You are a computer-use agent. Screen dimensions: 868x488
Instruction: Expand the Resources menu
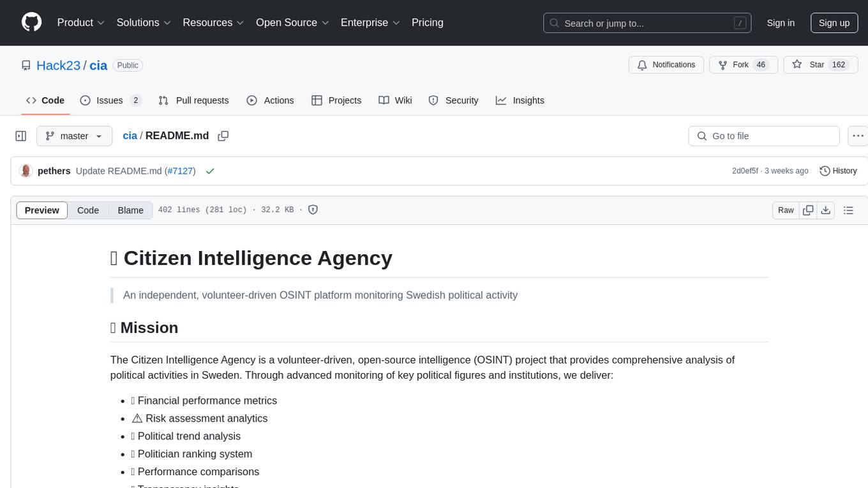pyautogui.click(x=213, y=22)
